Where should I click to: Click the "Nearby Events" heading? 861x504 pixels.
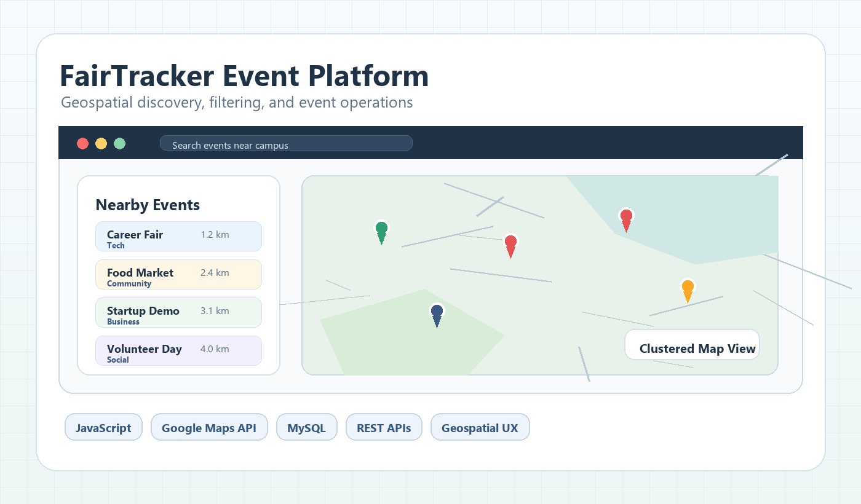click(148, 205)
